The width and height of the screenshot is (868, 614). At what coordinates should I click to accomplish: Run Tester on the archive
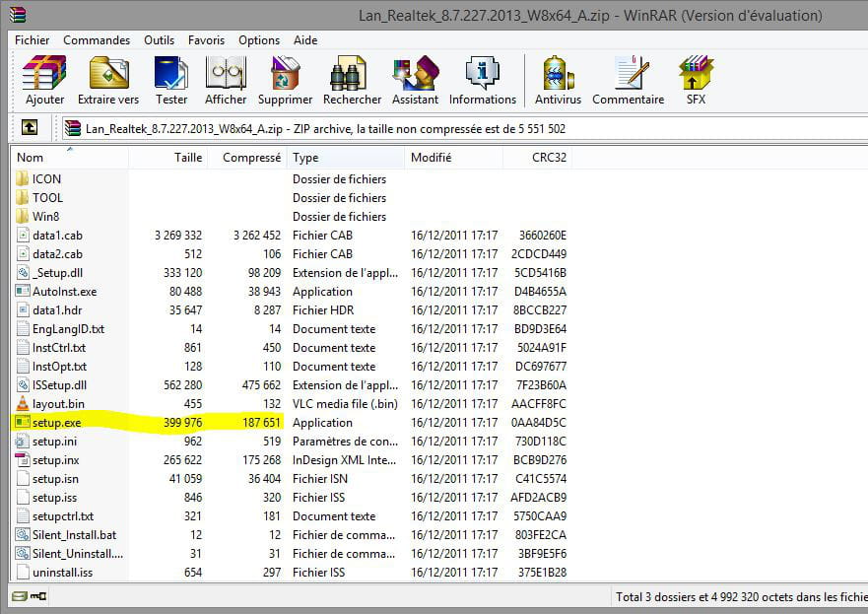coord(171,80)
